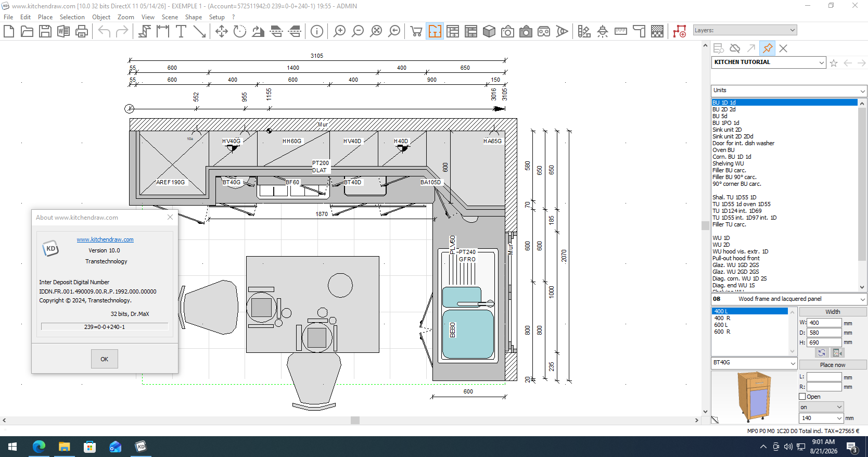Select the line arrow tool
Image resolution: width=868 pixels, height=457 pixels.
[x=199, y=31]
